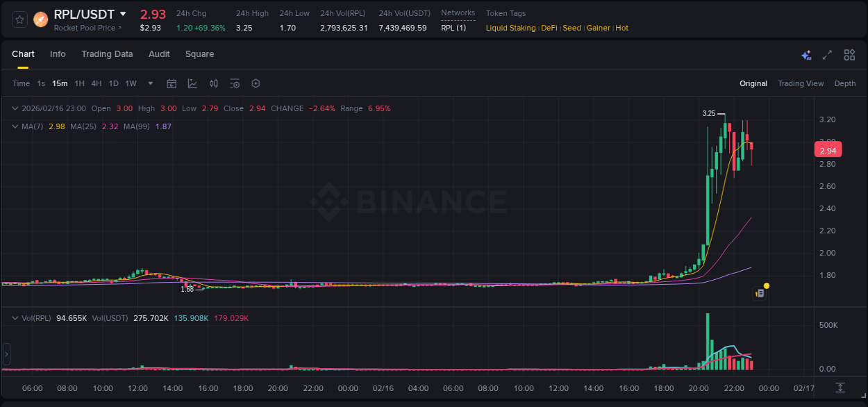Expand chart to fullscreen with diagonal arrows icon
The image size is (868, 407).
click(826, 54)
